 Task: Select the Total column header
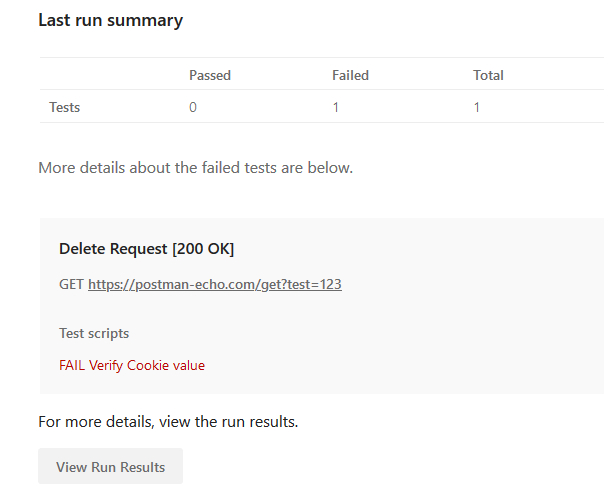(488, 75)
